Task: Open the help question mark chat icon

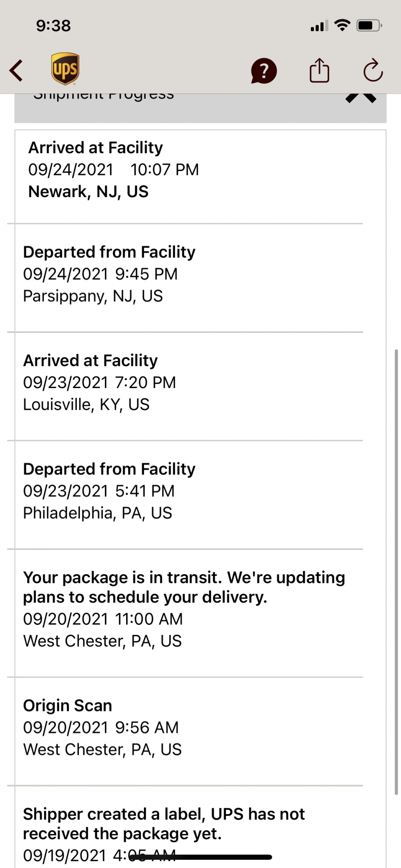Action: pyautogui.click(x=264, y=71)
